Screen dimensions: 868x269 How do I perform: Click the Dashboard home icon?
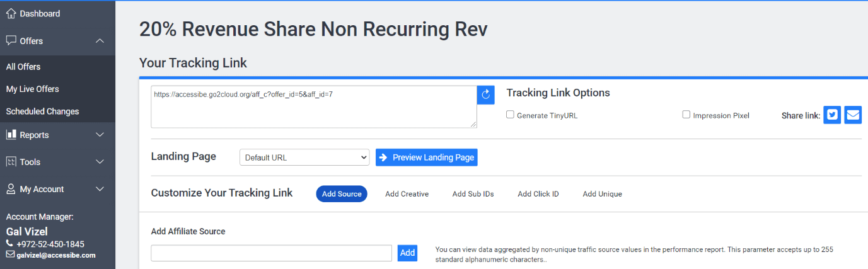click(11, 13)
